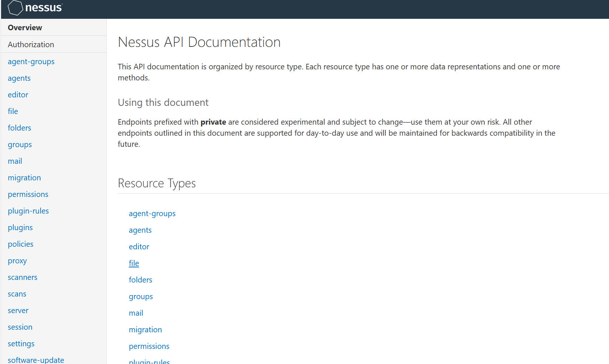Click the Resource Types heading
This screenshot has height=364, width=609.
point(157,183)
